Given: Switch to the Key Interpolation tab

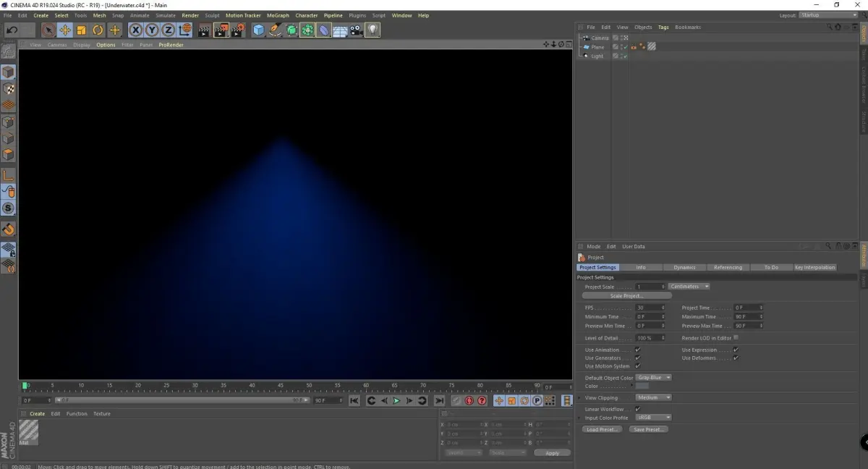Looking at the screenshot, I should [x=815, y=267].
